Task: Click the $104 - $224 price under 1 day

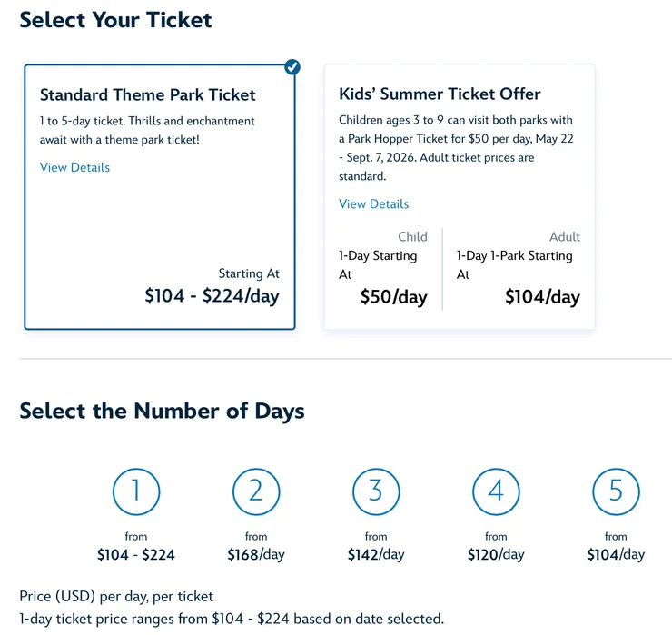Action: [x=136, y=554]
